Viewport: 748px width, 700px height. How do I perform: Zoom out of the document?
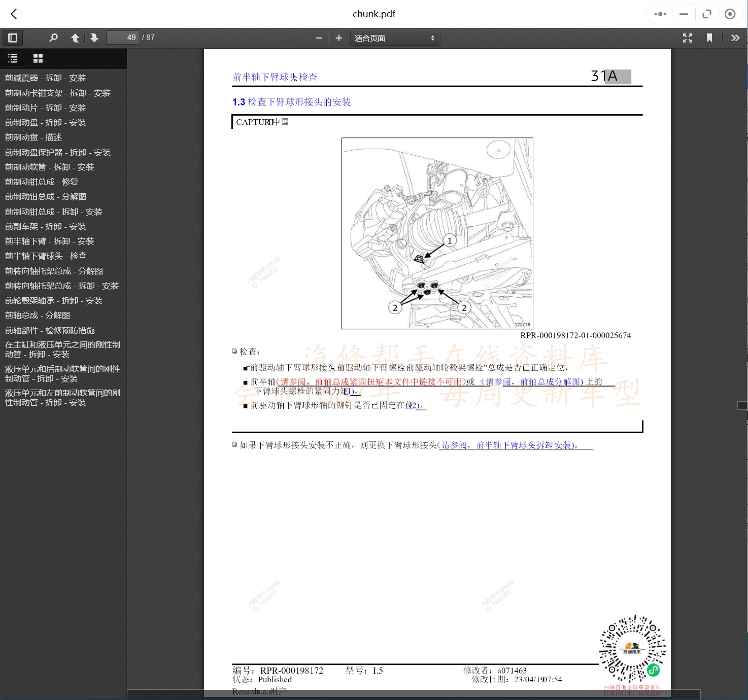[319, 38]
